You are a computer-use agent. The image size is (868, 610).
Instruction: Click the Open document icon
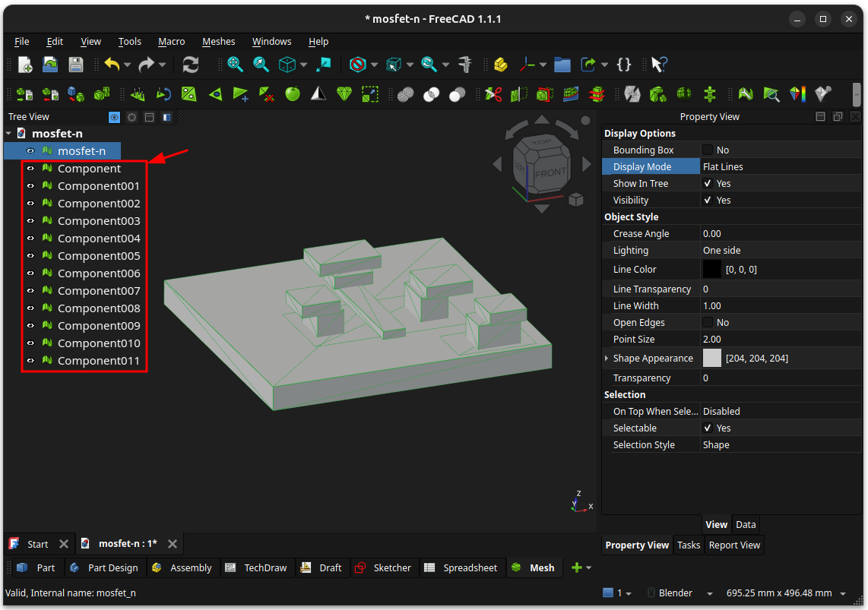coord(50,65)
